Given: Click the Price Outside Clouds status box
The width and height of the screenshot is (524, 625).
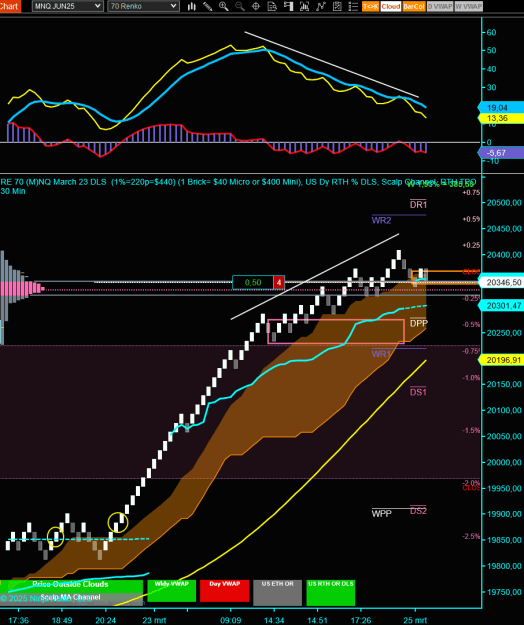Looking at the screenshot, I should coord(71,584).
